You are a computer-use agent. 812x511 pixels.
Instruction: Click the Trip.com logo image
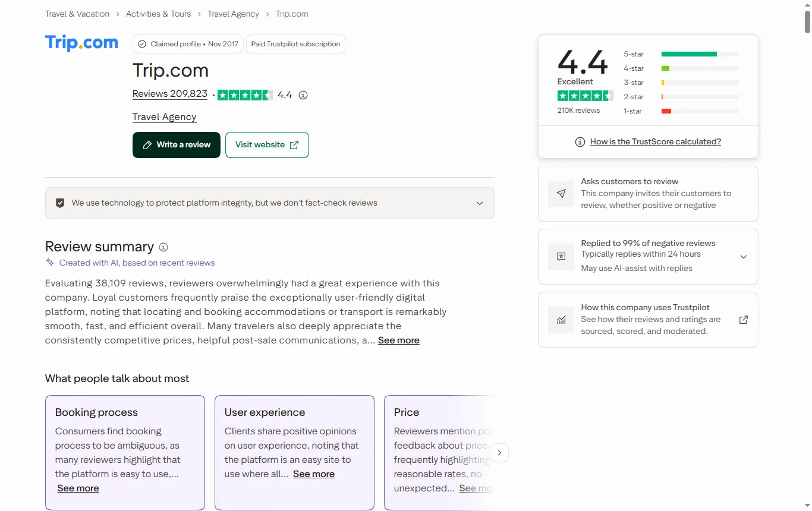click(82, 43)
